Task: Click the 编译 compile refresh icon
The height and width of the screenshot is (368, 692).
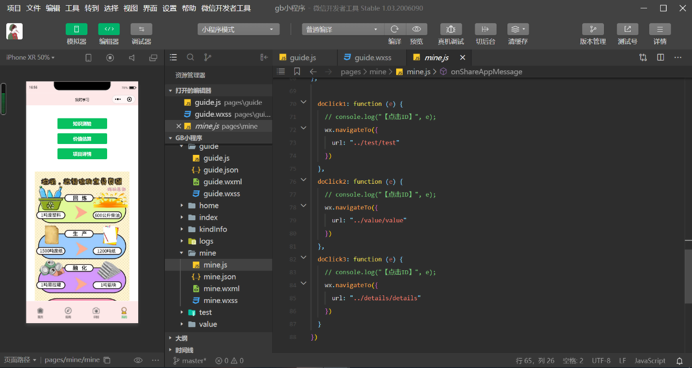Action: 395,29
